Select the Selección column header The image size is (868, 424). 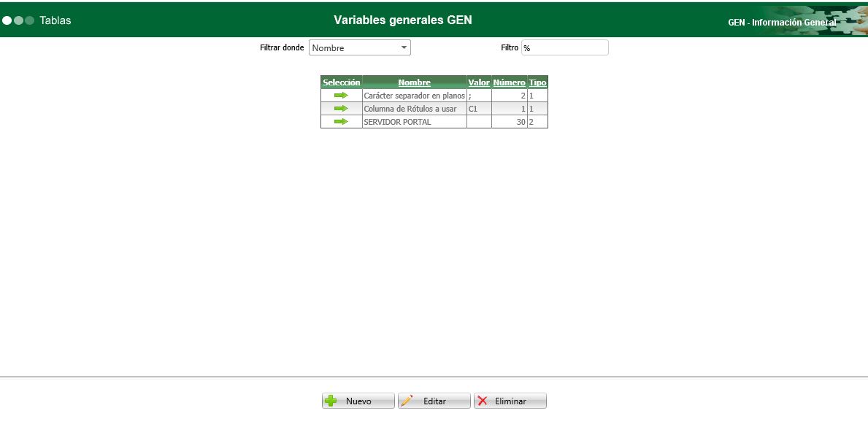pos(340,82)
